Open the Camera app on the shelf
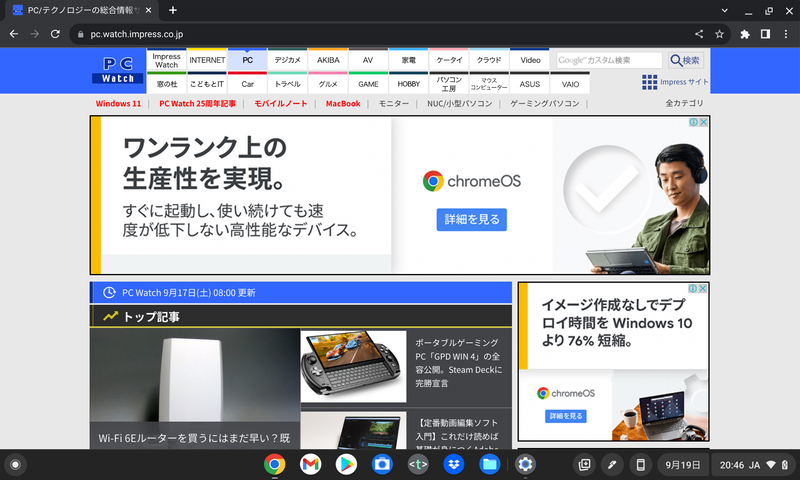The width and height of the screenshot is (800, 480). (382, 464)
